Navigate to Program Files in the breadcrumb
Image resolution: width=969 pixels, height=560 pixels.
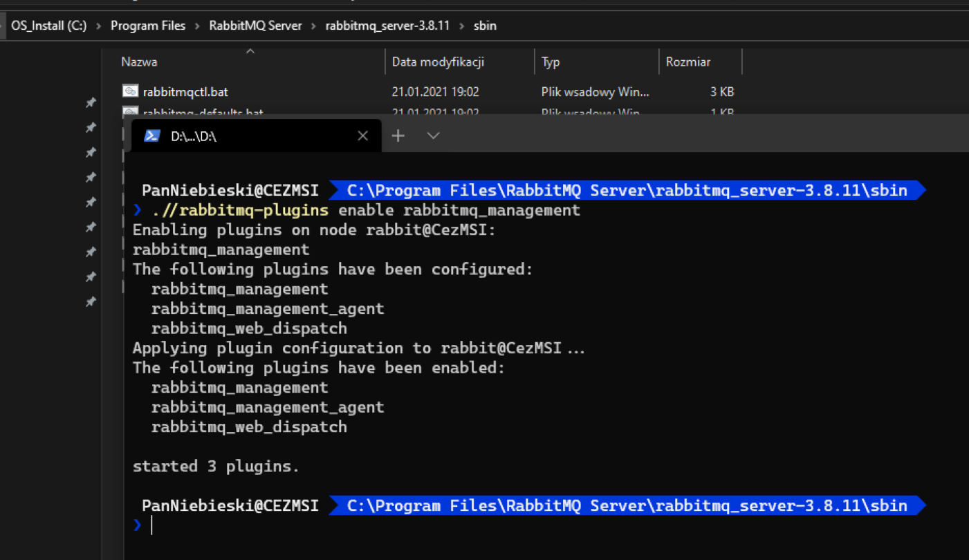(148, 26)
